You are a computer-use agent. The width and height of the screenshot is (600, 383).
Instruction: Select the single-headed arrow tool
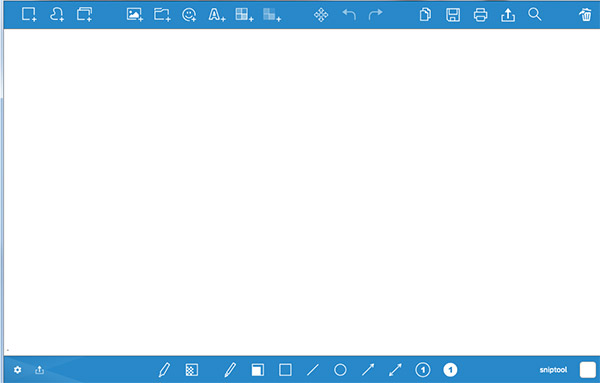(368, 370)
